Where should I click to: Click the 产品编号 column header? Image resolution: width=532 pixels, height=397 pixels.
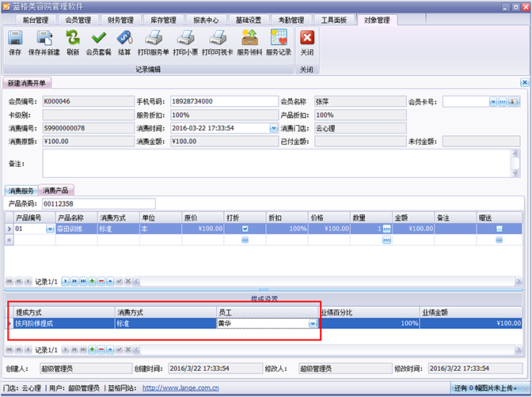(34, 217)
